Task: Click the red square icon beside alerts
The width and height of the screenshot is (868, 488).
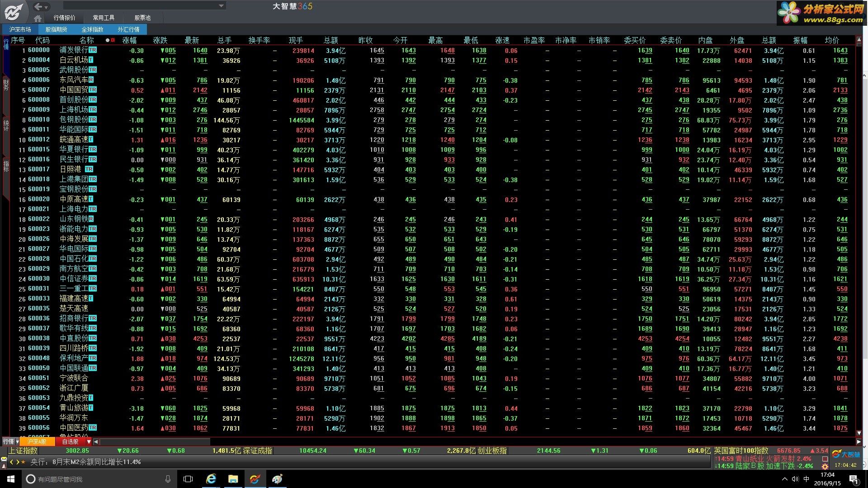Action: 825,459
